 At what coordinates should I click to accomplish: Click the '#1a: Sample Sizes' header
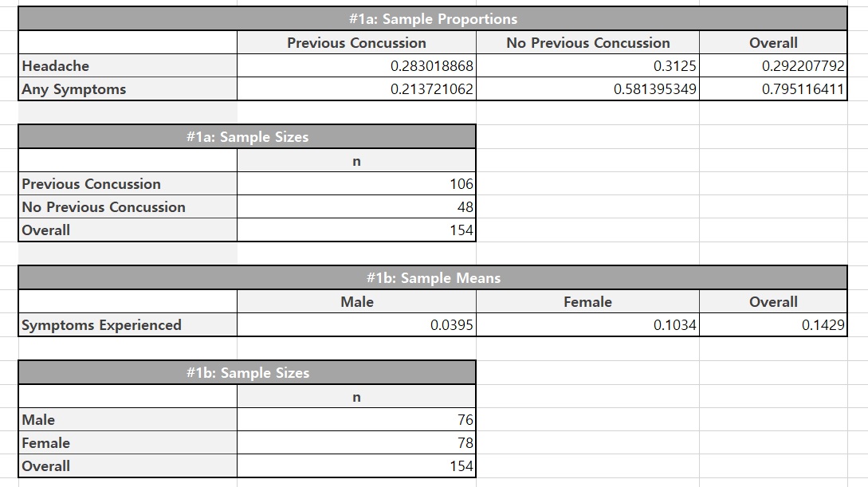tap(247, 136)
